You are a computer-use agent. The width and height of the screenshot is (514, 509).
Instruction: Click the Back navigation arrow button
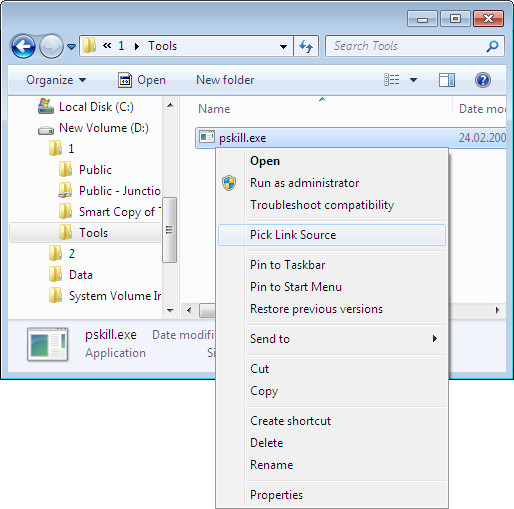pos(23,46)
